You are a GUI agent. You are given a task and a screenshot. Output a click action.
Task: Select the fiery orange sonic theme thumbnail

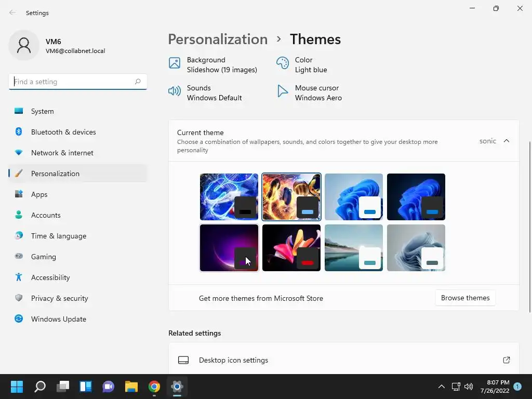pos(291,197)
